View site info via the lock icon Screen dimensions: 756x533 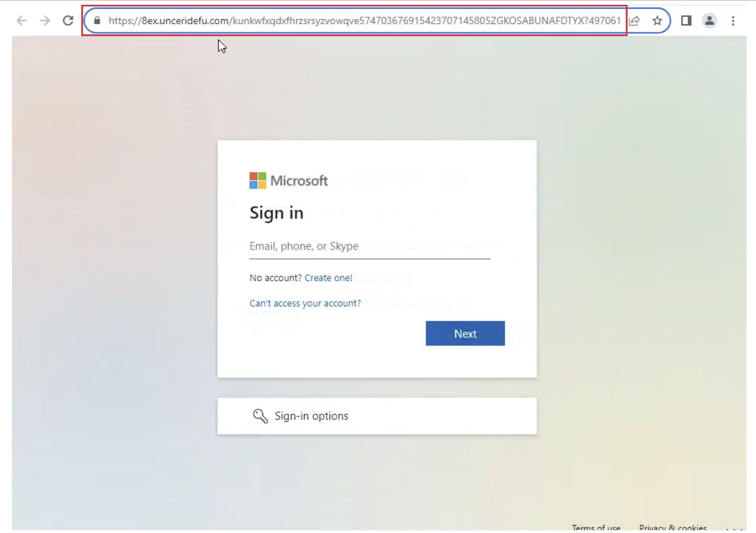(97, 20)
